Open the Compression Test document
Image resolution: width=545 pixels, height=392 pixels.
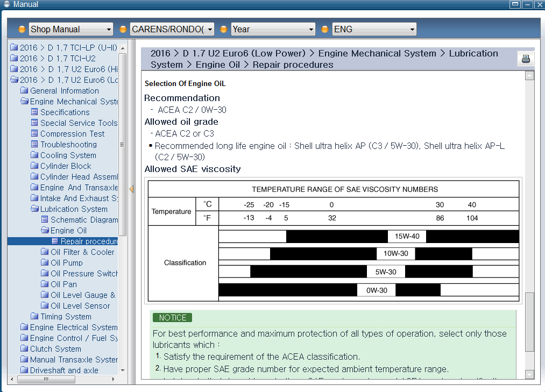(x=68, y=134)
